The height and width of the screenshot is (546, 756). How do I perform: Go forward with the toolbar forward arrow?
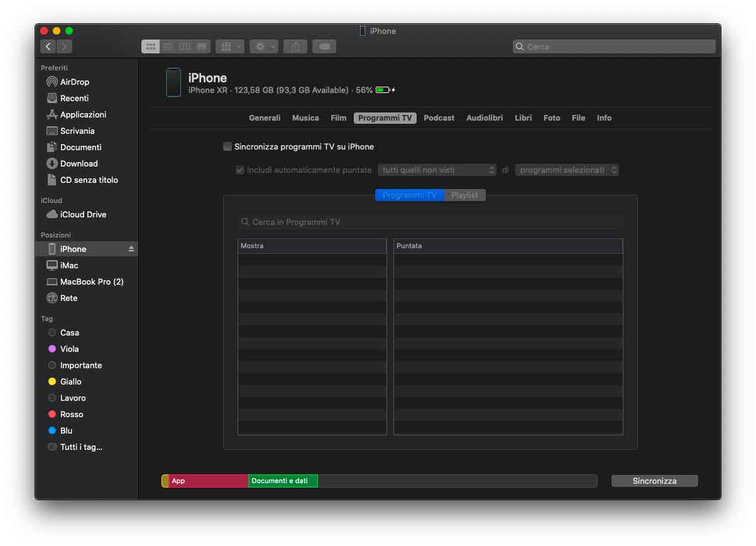click(x=65, y=46)
